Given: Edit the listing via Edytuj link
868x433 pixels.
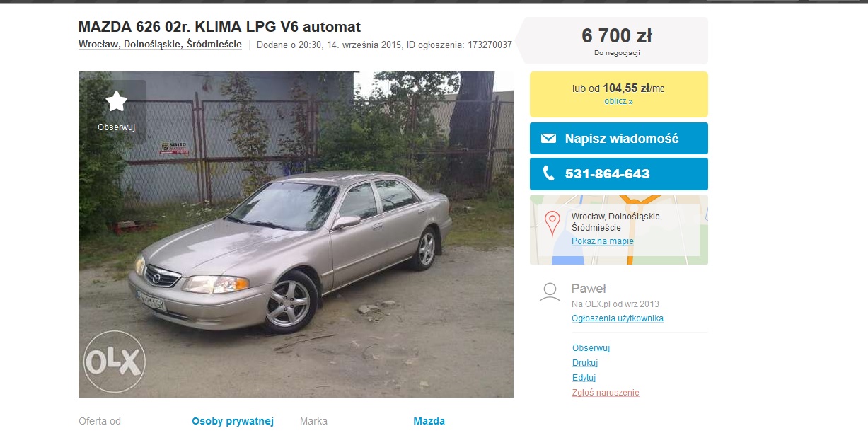Looking at the screenshot, I should [584, 378].
